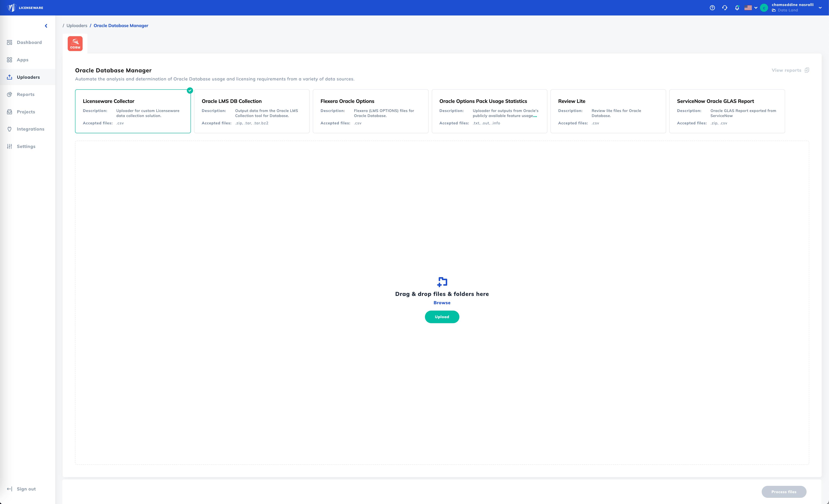The image size is (829, 504).
Task: Click the Integrations plug icon
Action: pos(9,129)
